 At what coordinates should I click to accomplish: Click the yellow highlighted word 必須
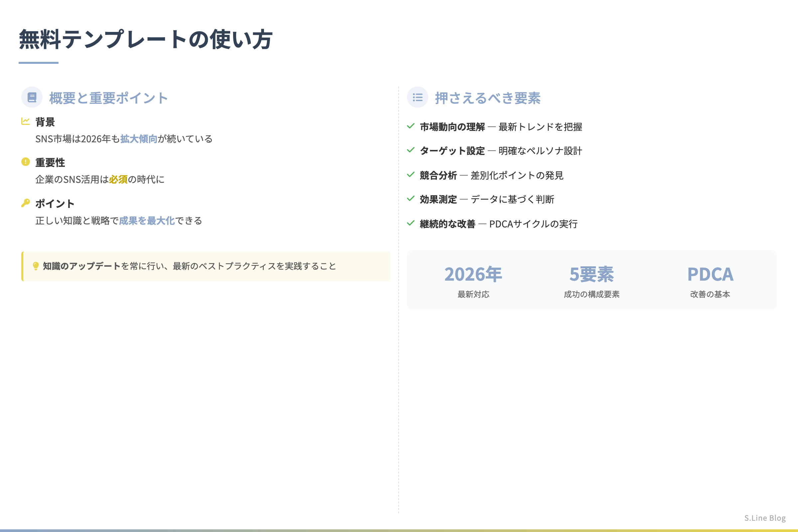coord(118,180)
